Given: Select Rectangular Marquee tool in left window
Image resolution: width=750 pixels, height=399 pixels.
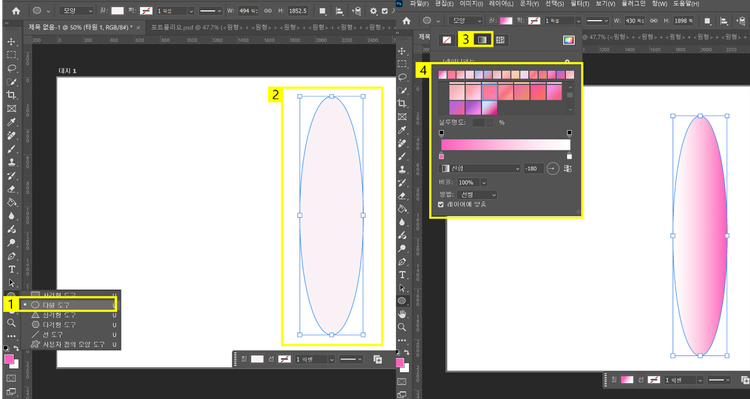Looking at the screenshot, I should (11, 55).
